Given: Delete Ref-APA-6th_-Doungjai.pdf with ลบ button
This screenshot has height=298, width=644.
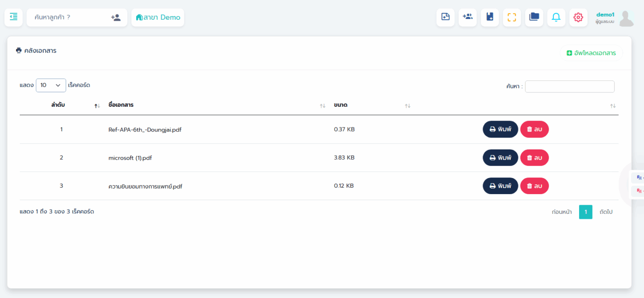Looking at the screenshot, I should [x=535, y=130].
